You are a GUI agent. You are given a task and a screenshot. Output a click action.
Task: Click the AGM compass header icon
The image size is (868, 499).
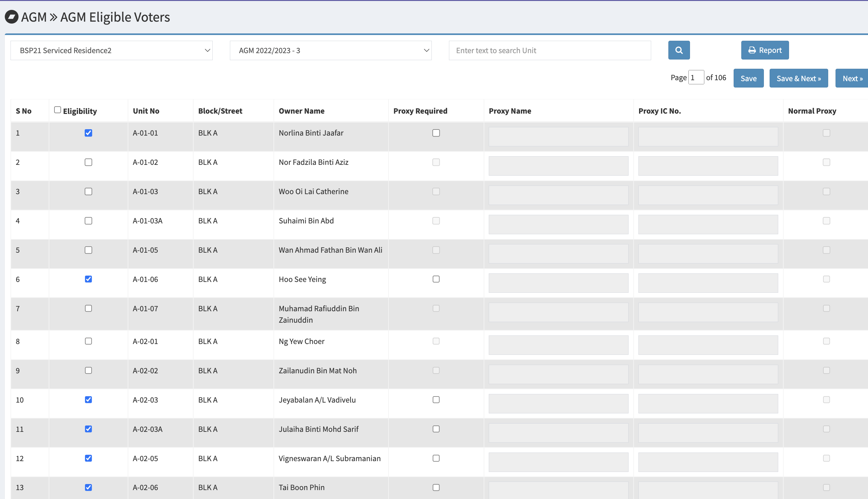11,17
